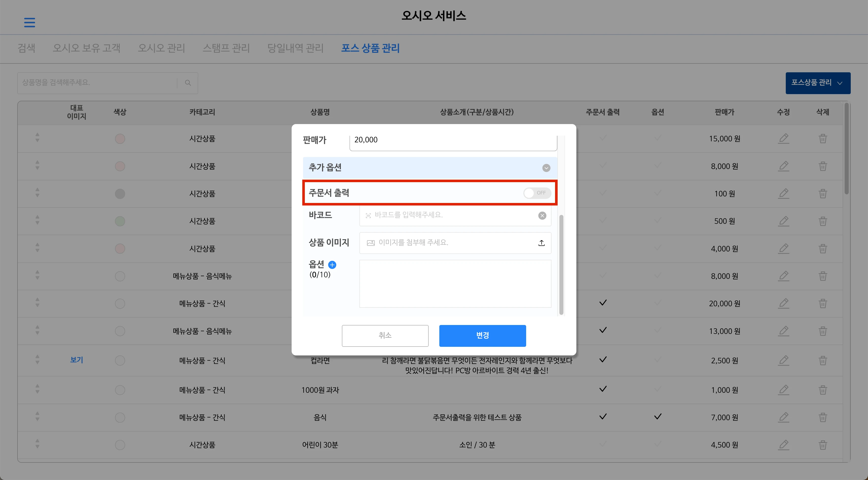This screenshot has width=868, height=480.
Task: Open the 보기 image link
Action: (76, 360)
